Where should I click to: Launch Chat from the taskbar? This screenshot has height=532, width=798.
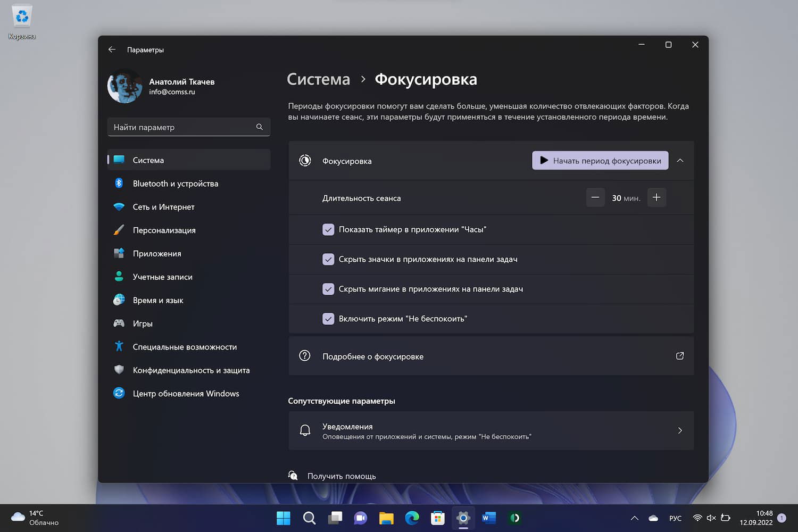(361, 518)
